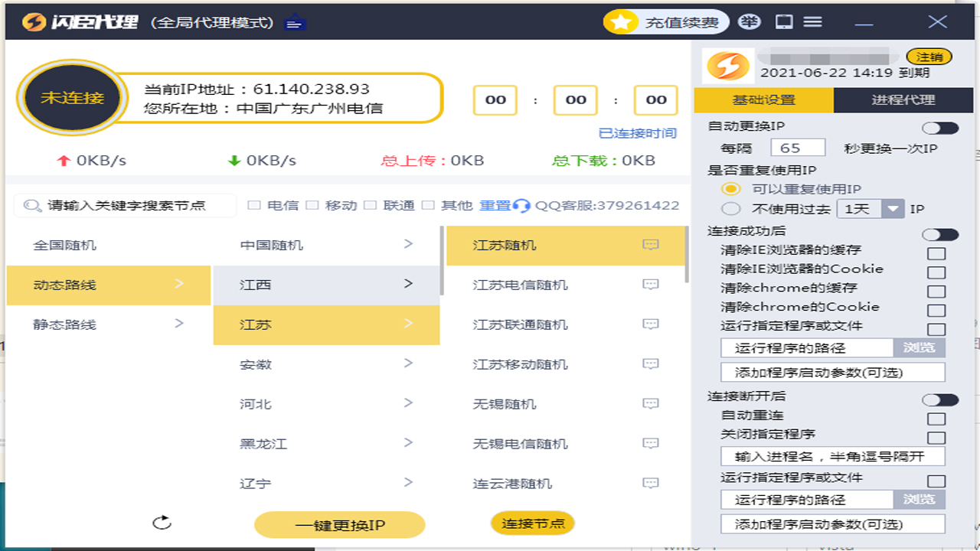The height and width of the screenshot is (551, 980).
Task: Click the 输入进程名 input field
Action: (x=833, y=457)
